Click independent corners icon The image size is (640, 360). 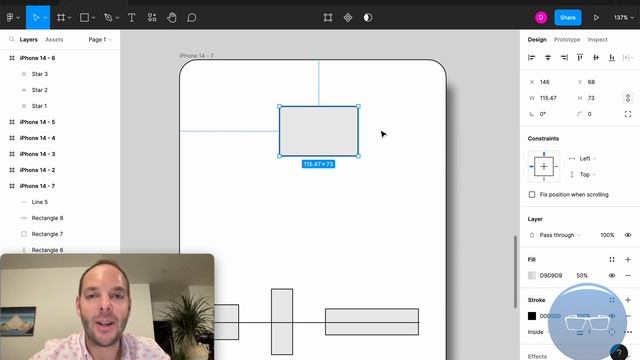628,114
